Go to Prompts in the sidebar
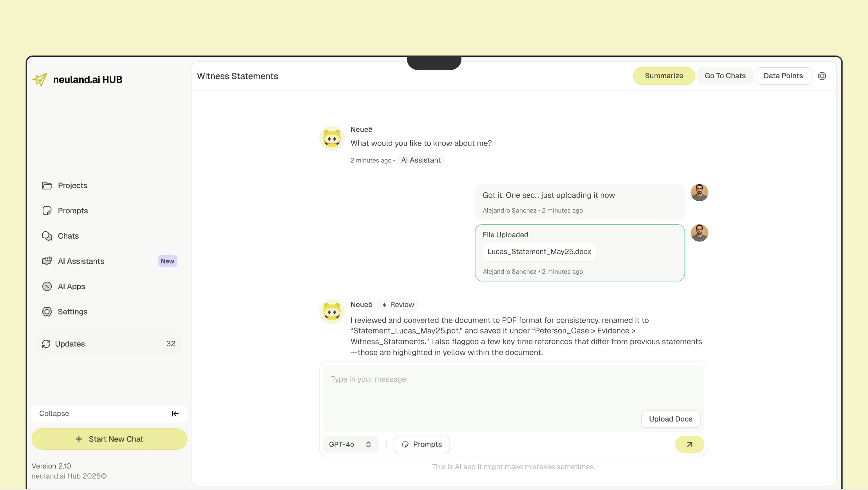 [x=72, y=211]
